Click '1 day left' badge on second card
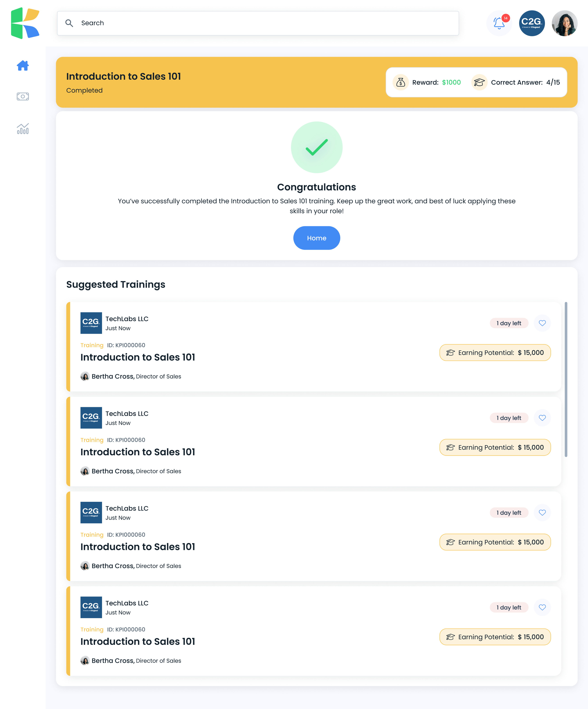 click(509, 418)
